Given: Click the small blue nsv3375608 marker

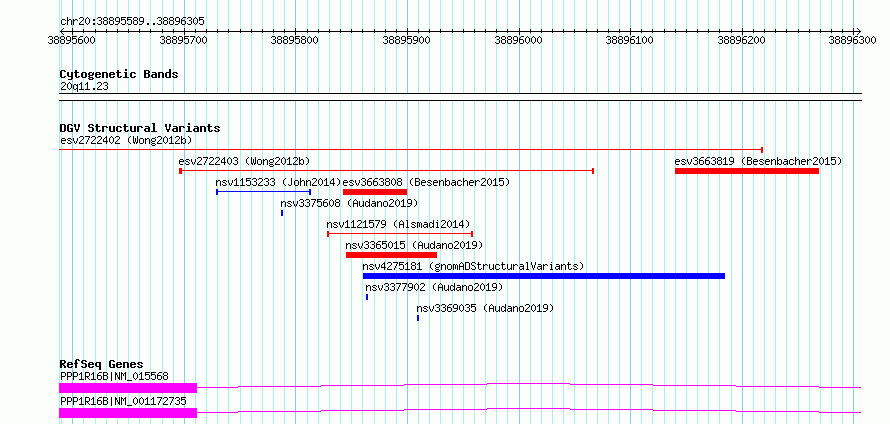Looking at the screenshot, I should pos(282,213).
